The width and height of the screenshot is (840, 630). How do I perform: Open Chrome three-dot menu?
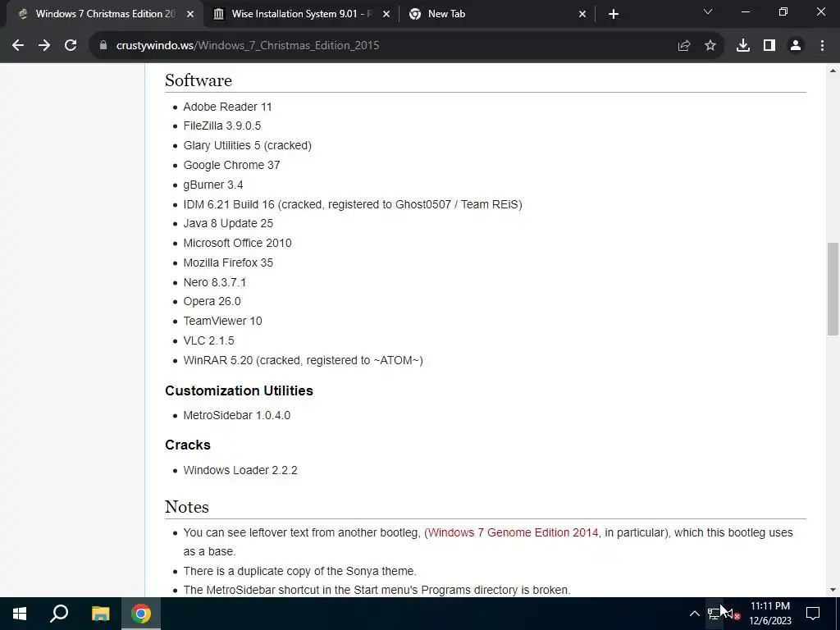[x=822, y=46]
